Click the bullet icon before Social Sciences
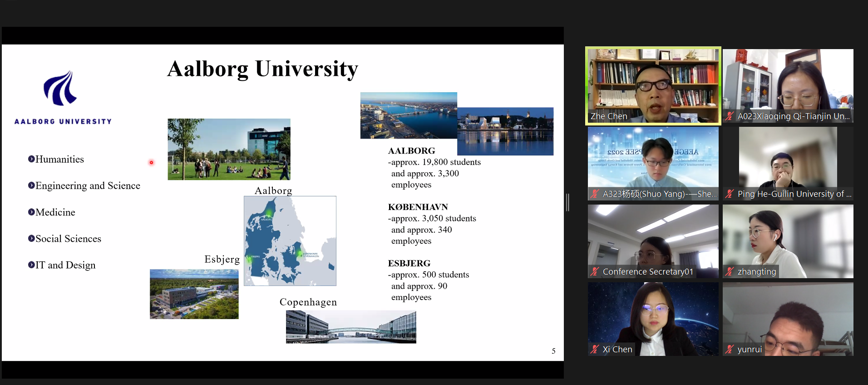This screenshot has width=868, height=385. point(31,238)
